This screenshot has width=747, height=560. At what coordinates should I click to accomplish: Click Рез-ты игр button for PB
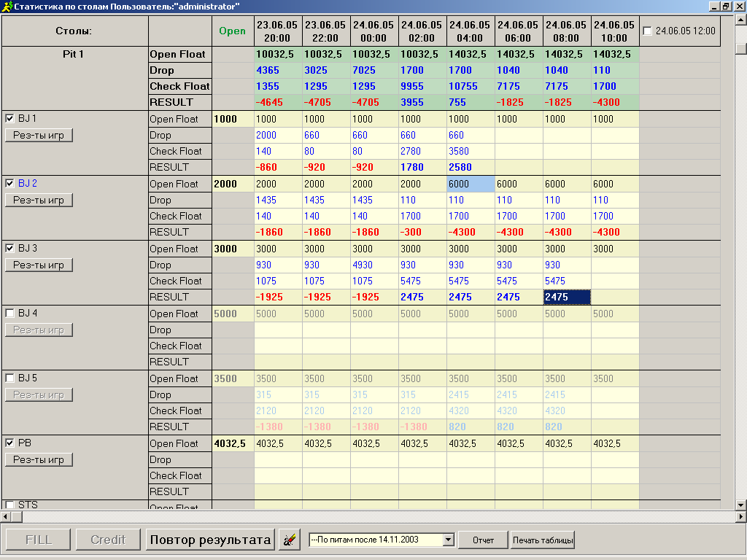click(39, 459)
